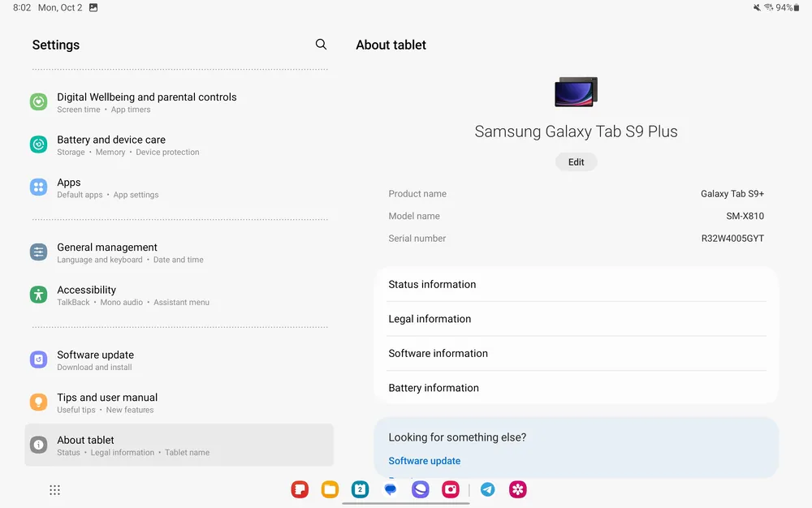The width and height of the screenshot is (812, 508).
Task: Click the General management sliders icon
Action: pos(39,252)
